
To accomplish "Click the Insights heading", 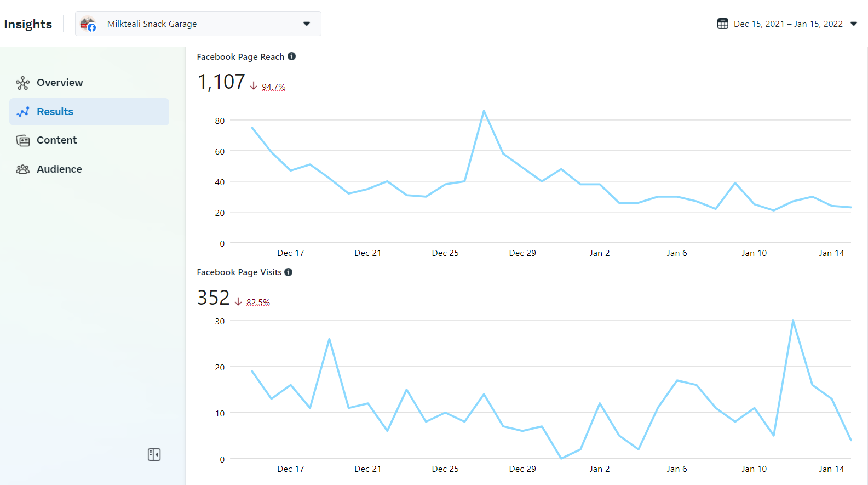I will (28, 24).
